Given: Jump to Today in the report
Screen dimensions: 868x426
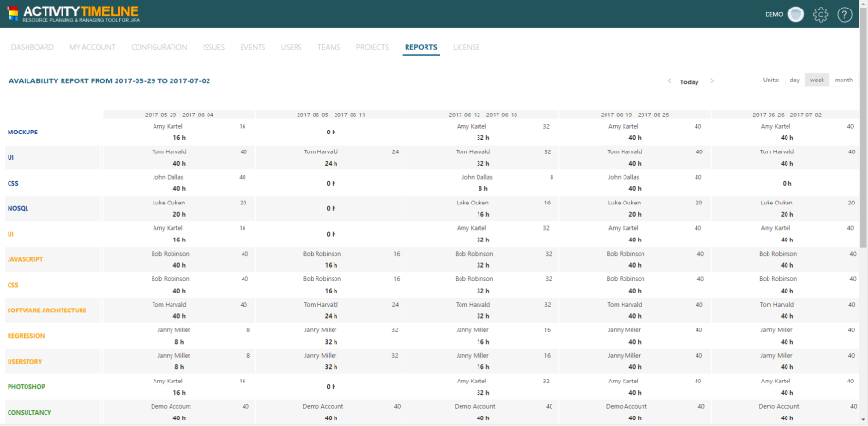Looking at the screenshot, I should click(689, 82).
